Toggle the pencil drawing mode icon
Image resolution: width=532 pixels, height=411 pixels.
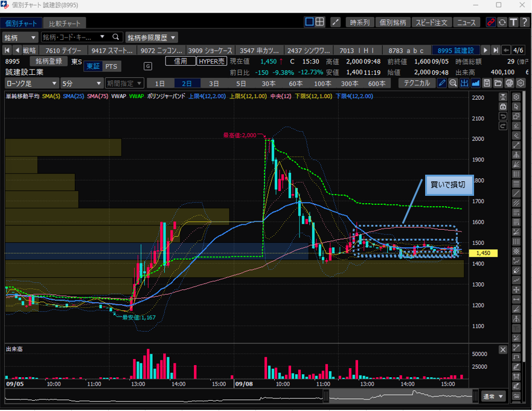point(442,83)
